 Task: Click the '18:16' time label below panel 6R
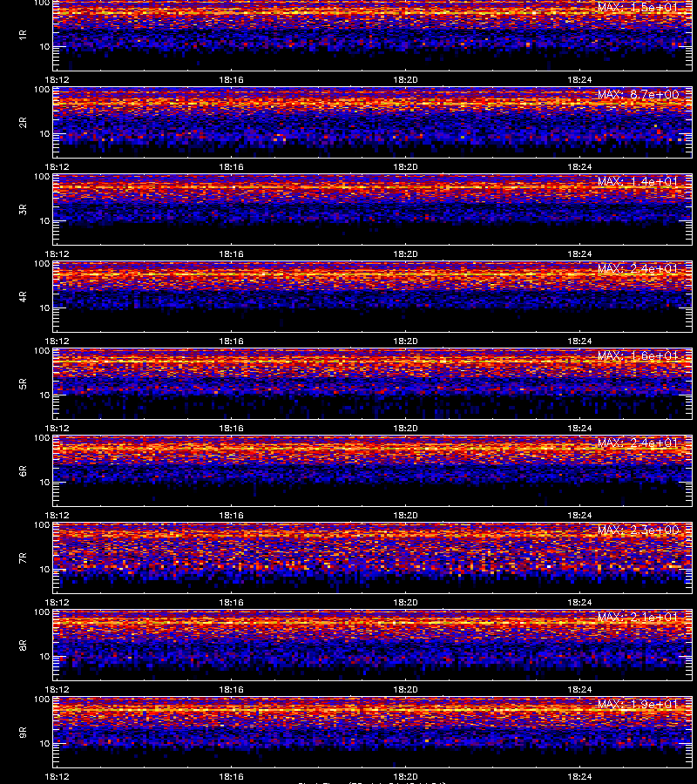click(x=231, y=515)
